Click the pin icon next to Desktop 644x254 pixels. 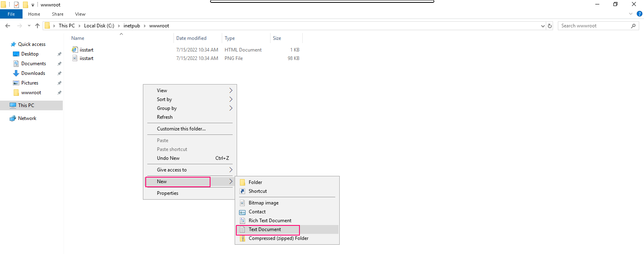pyautogui.click(x=60, y=54)
